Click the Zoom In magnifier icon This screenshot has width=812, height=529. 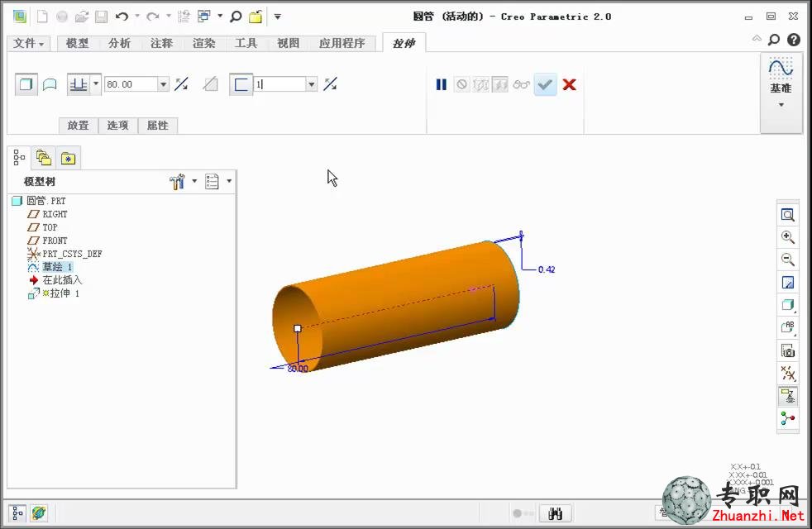(788, 237)
